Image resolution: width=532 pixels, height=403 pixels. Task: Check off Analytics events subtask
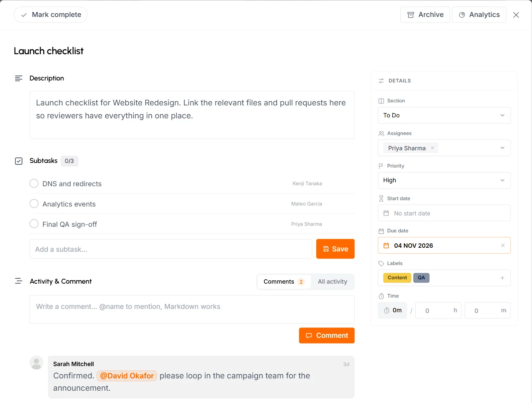(x=34, y=203)
